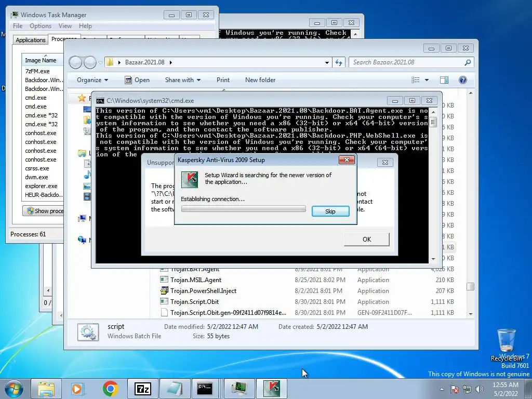Sort by Image Name column header
The height and width of the screenshot is (399, 532).
point(43,60)
